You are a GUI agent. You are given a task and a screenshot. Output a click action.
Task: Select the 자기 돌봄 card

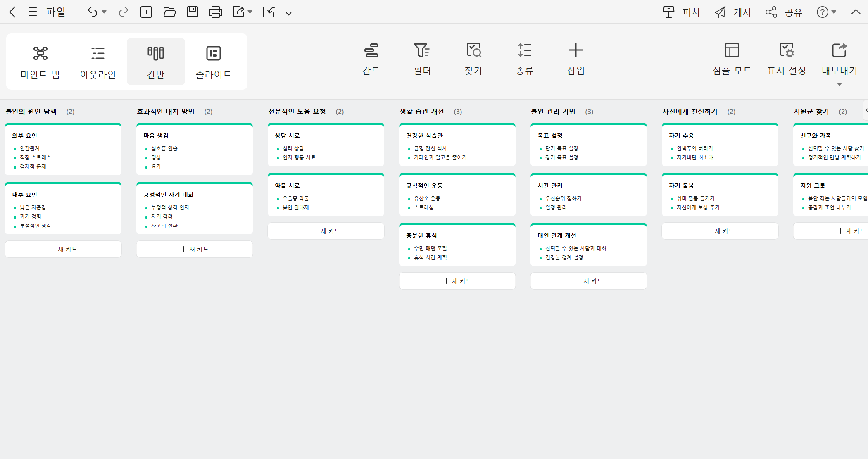coord(720,195)
